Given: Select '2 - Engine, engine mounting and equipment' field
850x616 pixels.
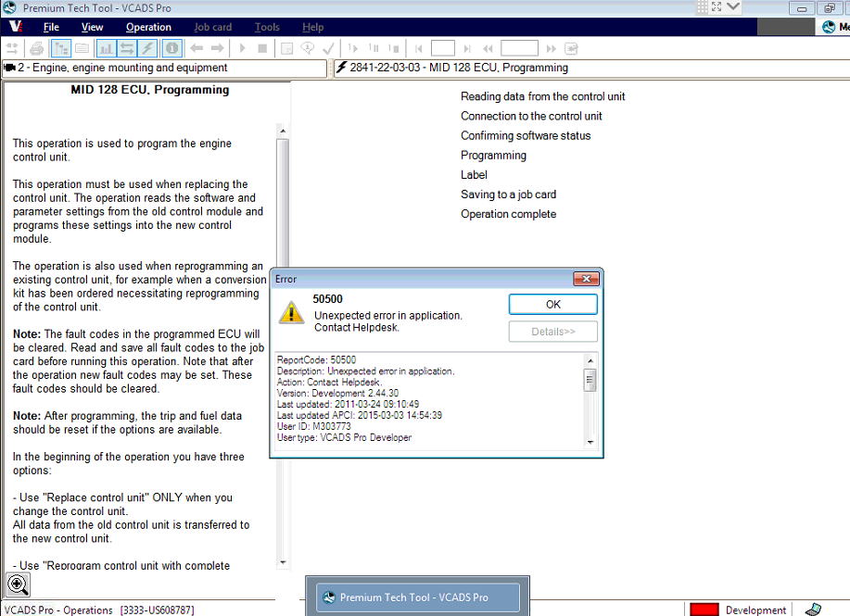Looking at the screenshot, I should point(164,68).
